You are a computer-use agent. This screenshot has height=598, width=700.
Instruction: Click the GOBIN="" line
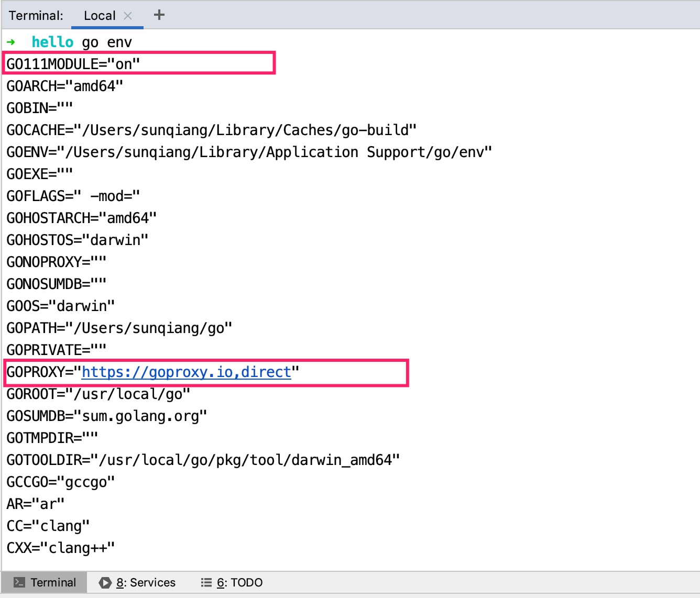[40, 108]
